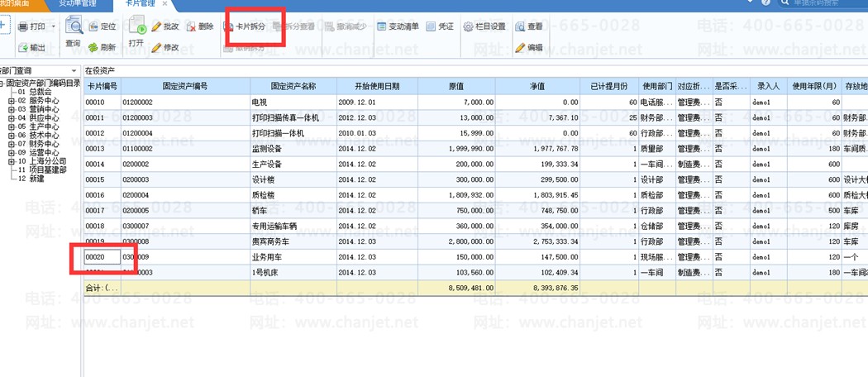This screenshot has height=377, width=868.
Task: Click the 输出 export icon
Action: pyautogui.click(x=22, y=48)
